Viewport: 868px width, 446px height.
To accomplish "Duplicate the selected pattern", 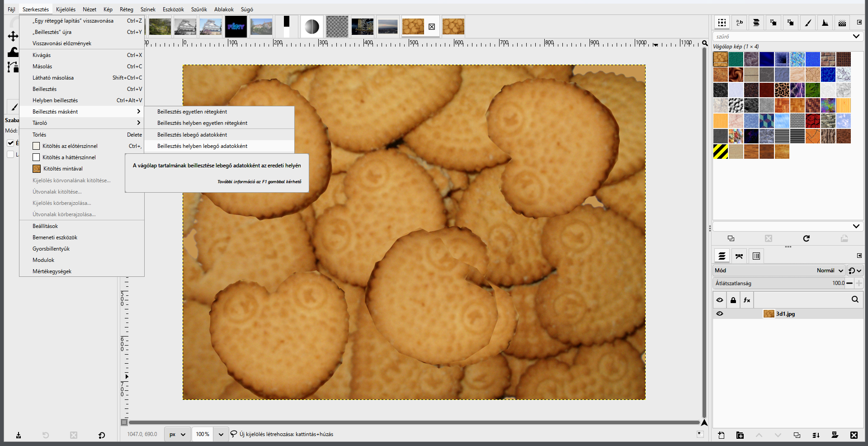I will pos(731,238).
